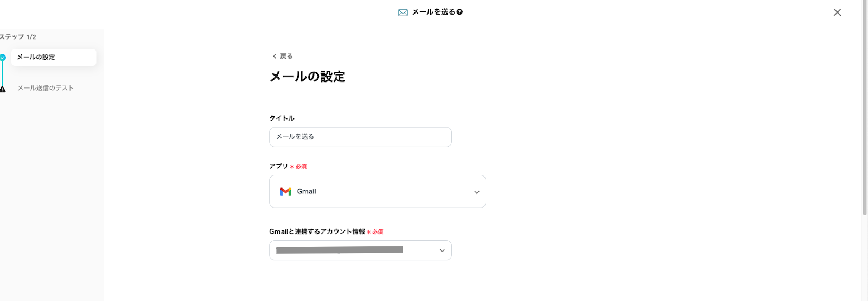Click the back chevron arrow icon
This screenshot has height=301, width=868.
point(275,57)
